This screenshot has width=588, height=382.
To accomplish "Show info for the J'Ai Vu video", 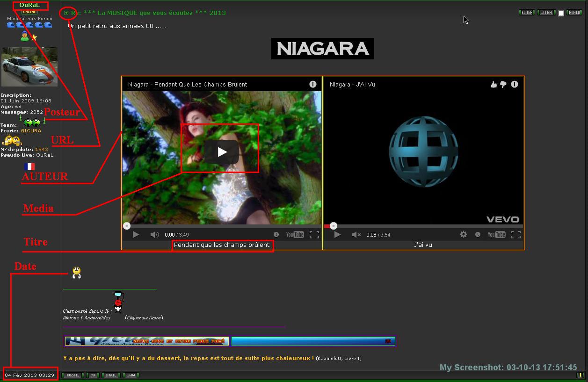I will [515, 84].
